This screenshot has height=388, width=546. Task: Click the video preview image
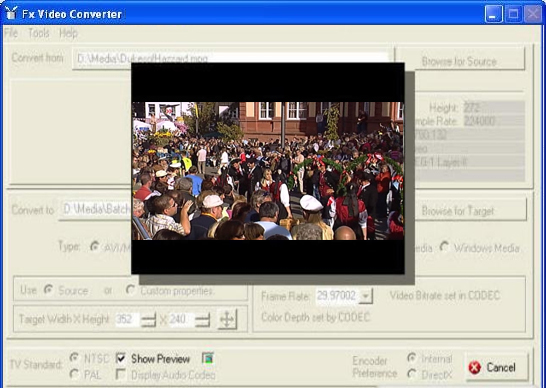coord(268,171)
